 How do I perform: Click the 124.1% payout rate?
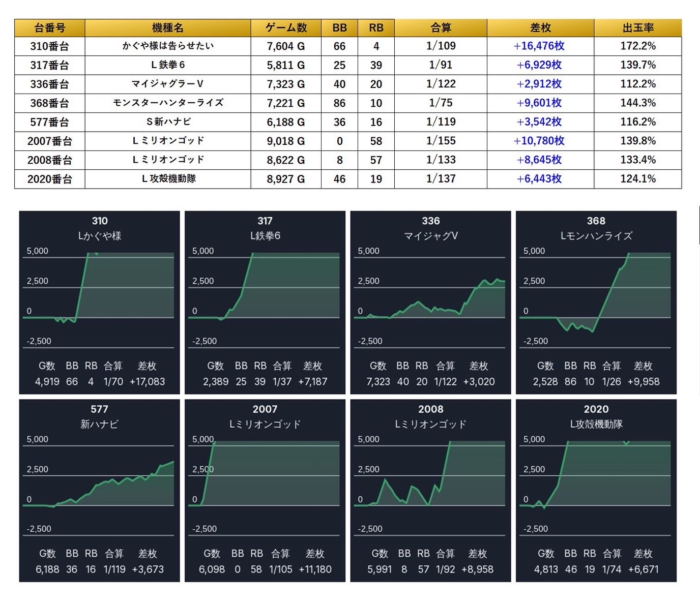pos(638,178)
